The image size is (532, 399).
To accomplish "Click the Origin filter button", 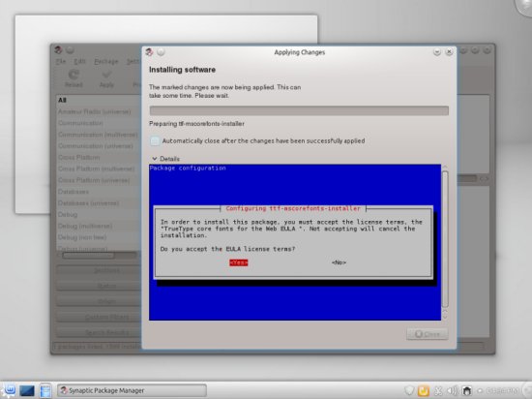I will (x=99, y=301).
